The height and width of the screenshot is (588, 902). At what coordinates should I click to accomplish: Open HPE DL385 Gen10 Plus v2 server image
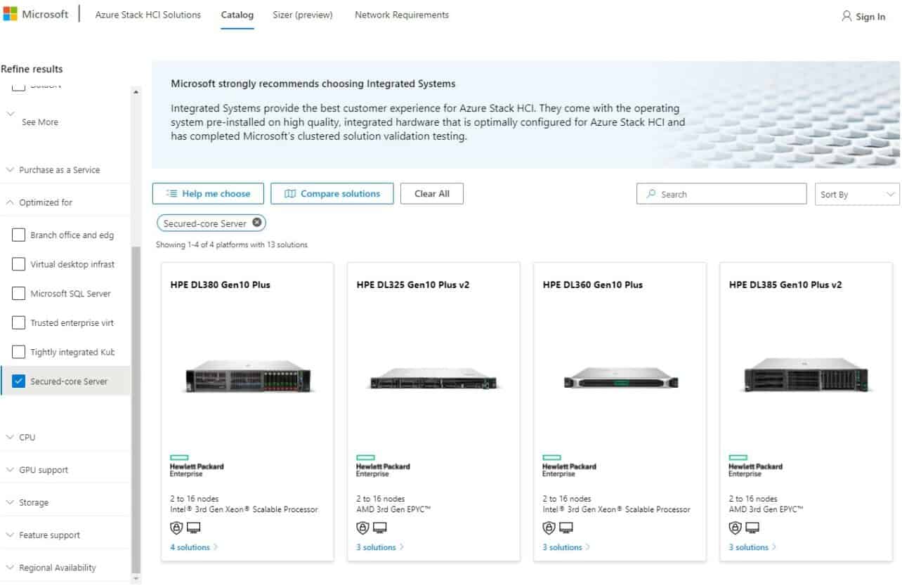[x=806, y=376]
